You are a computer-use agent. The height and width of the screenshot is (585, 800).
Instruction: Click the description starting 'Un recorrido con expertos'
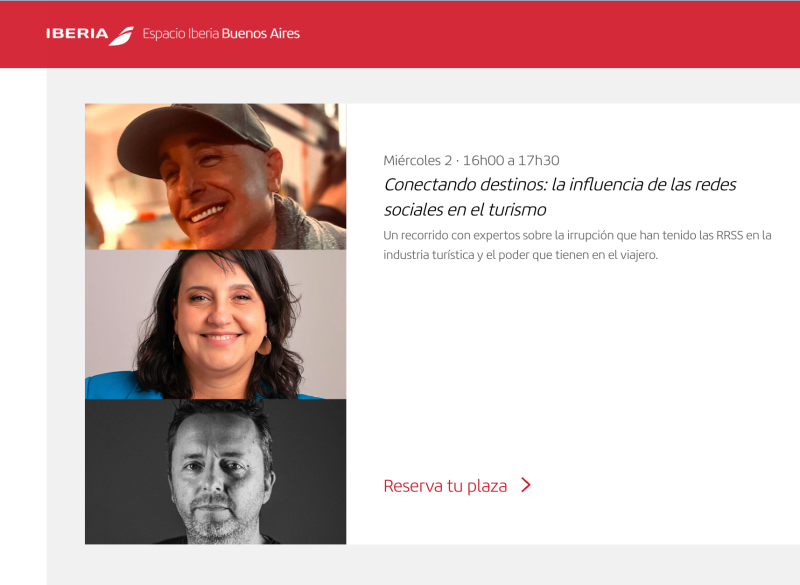click(x=577, y=245)
